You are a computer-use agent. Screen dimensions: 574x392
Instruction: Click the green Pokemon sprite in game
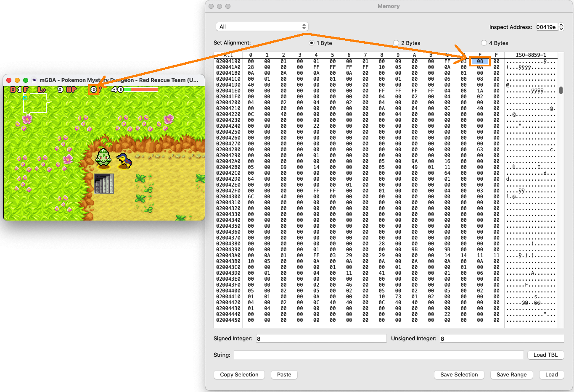[x=103, y=158]
